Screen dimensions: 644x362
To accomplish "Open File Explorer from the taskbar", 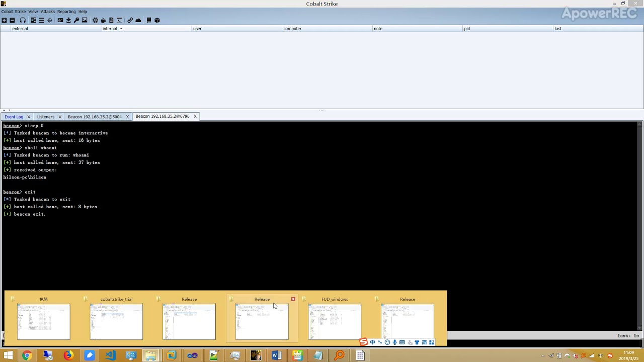I will coord(151,355).
